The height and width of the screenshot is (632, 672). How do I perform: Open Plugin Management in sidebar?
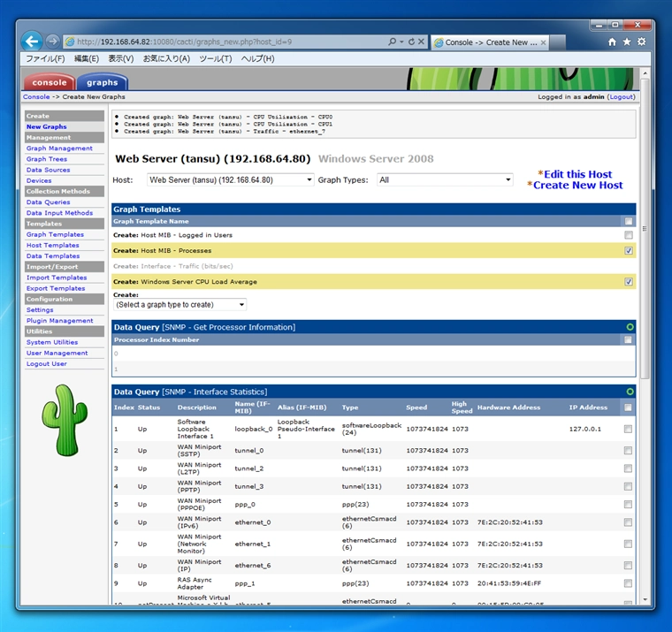59,321
